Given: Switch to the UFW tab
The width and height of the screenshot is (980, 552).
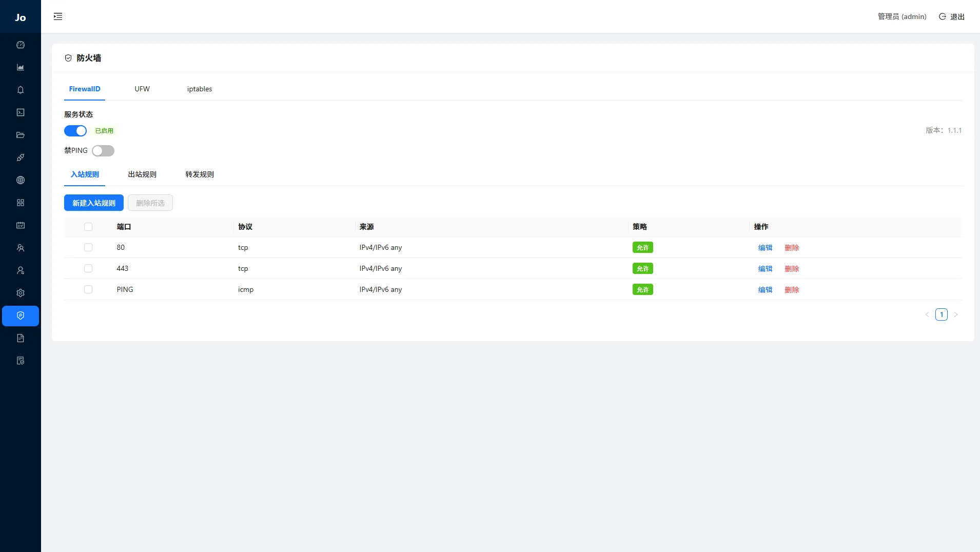Looking at the screenshot, I should coord(142,89).
